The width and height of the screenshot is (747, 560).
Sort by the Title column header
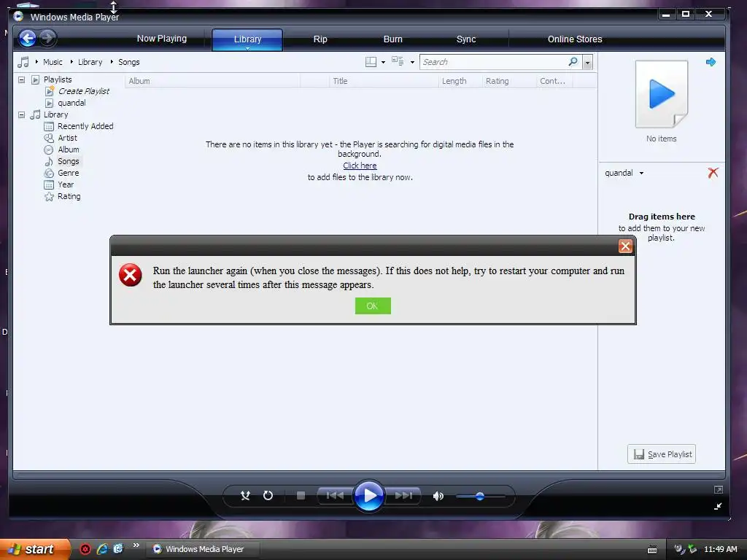[x=384, y=81]
